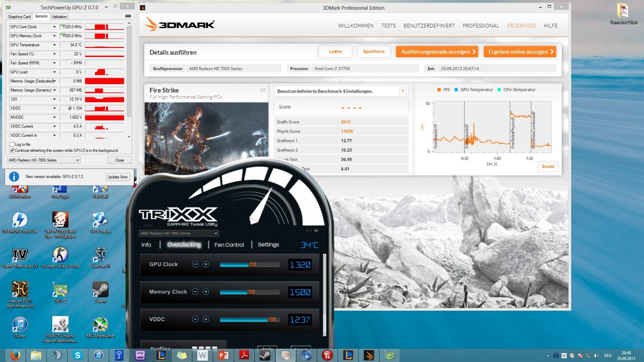
Task: Launch Grand Theft Auto IV desktop shortcut
Action: tap(20, 258)
